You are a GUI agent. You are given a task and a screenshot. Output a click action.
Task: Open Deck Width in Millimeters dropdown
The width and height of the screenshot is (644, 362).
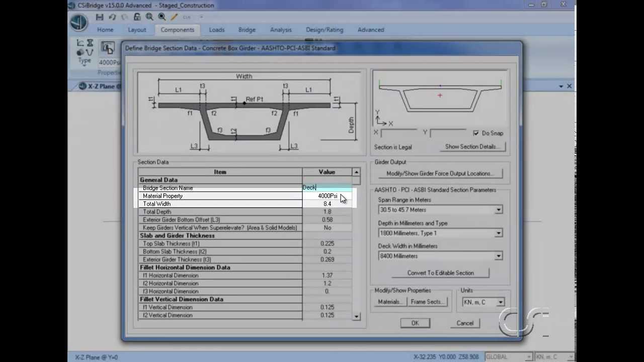click(x=498, y=256)
